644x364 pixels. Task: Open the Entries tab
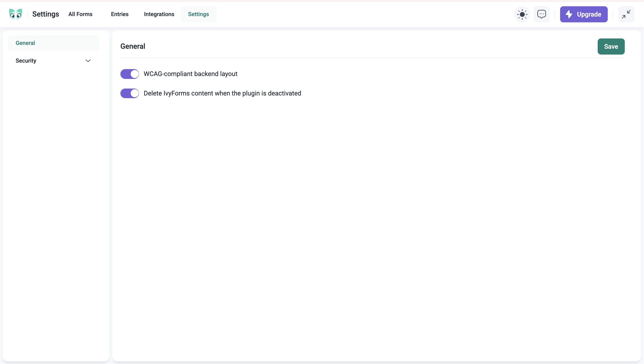(119, 14)
